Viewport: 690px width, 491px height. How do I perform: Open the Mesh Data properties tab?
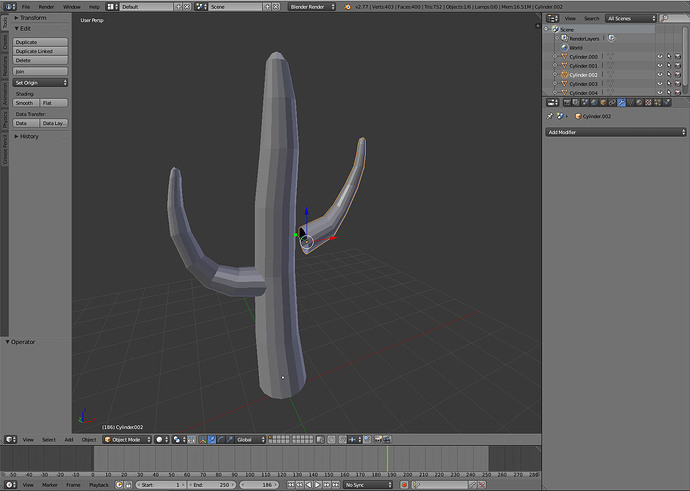click(631, 103)
